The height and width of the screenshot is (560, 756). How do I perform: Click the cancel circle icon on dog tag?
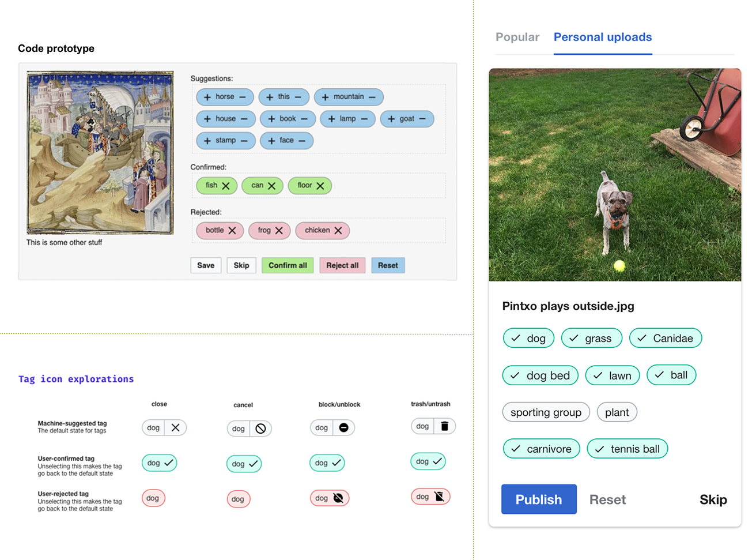(x=260, y=429)
